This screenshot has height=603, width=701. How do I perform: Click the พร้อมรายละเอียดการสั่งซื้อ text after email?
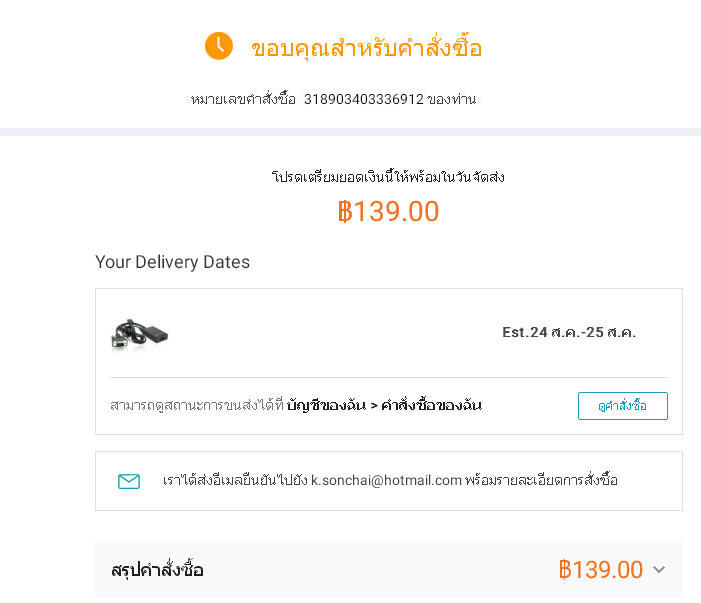(541, 480)
